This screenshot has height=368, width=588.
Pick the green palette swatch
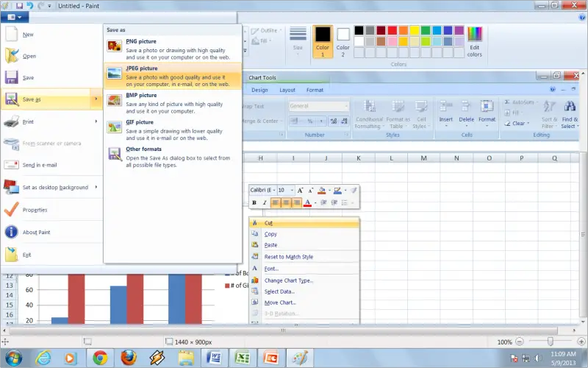pos(426,30)
